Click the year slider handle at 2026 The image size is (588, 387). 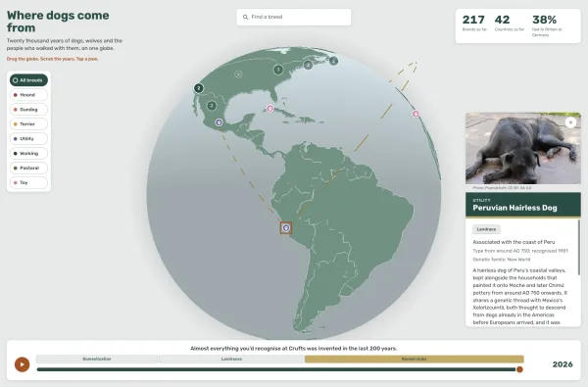pos(519,369)
